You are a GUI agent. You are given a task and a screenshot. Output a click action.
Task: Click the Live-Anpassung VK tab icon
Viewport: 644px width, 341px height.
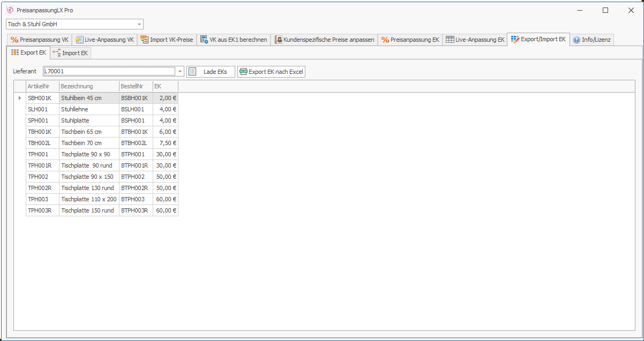coord(79,40)
